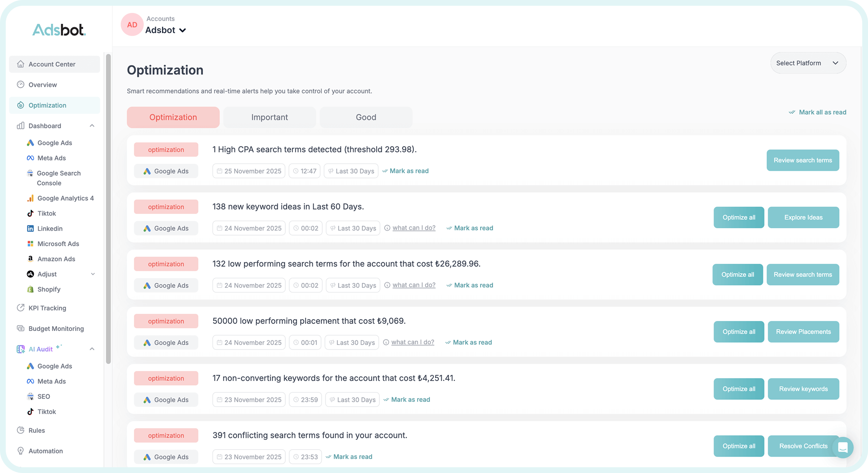Click the Account Center home icon

pos(20,64)
